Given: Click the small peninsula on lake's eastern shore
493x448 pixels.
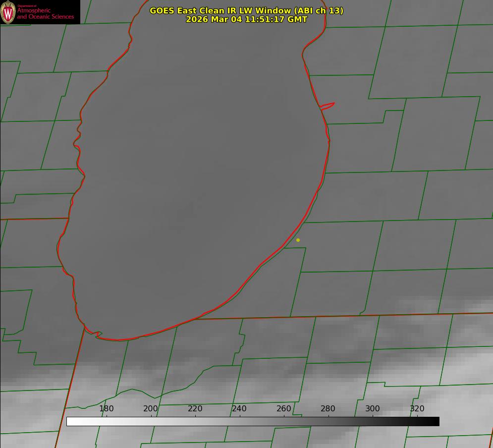Looking at the screenshot, I should tap(328, 105).
